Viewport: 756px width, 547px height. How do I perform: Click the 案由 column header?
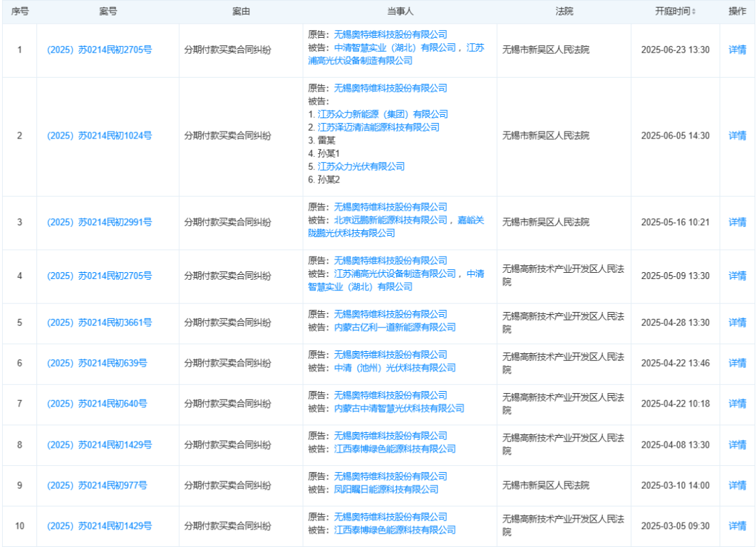(x=241, y=12)
